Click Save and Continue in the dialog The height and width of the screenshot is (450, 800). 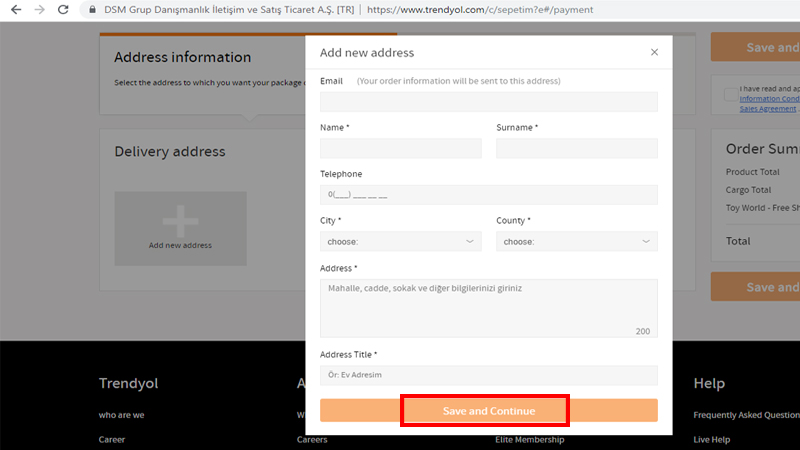coord(488,411)
